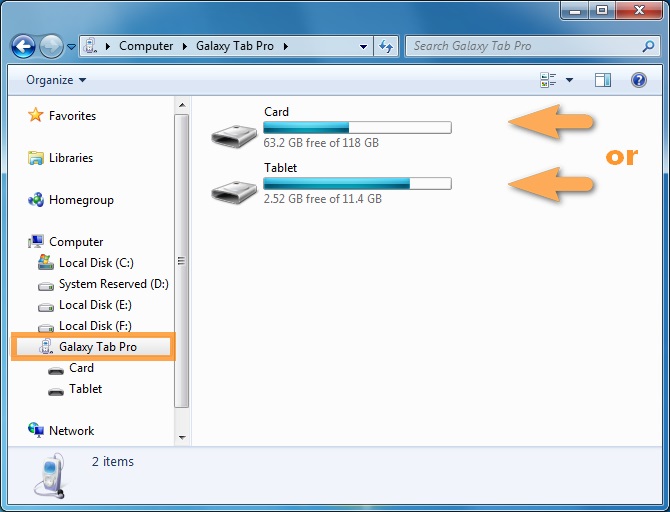This screenshot has width=670, height=512.
Task: Click the Network globe icon
Action: pos(36,430)
